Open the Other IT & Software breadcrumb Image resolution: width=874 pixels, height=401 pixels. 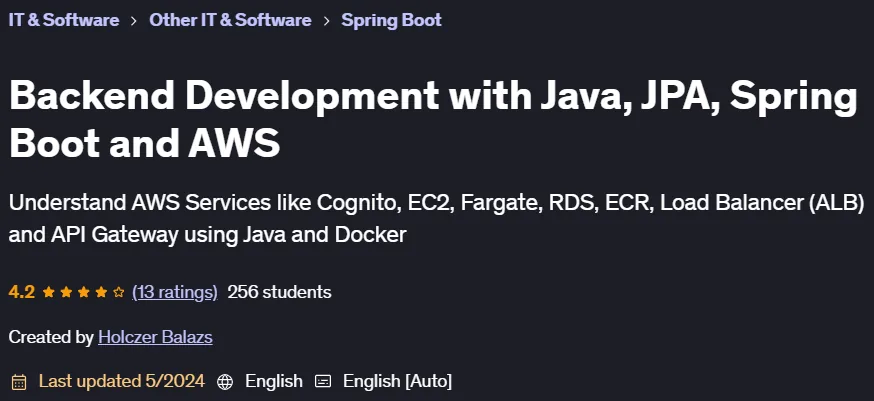coord(230,20)
